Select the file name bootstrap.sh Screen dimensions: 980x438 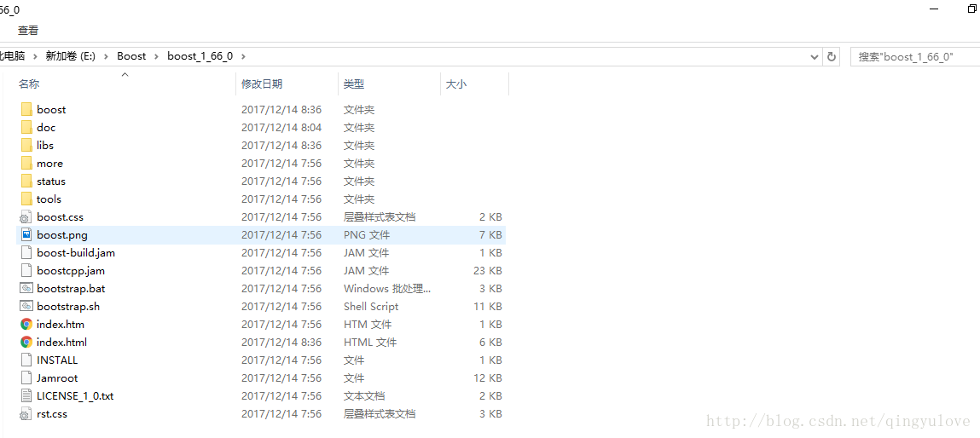click(x=68, y=306)
